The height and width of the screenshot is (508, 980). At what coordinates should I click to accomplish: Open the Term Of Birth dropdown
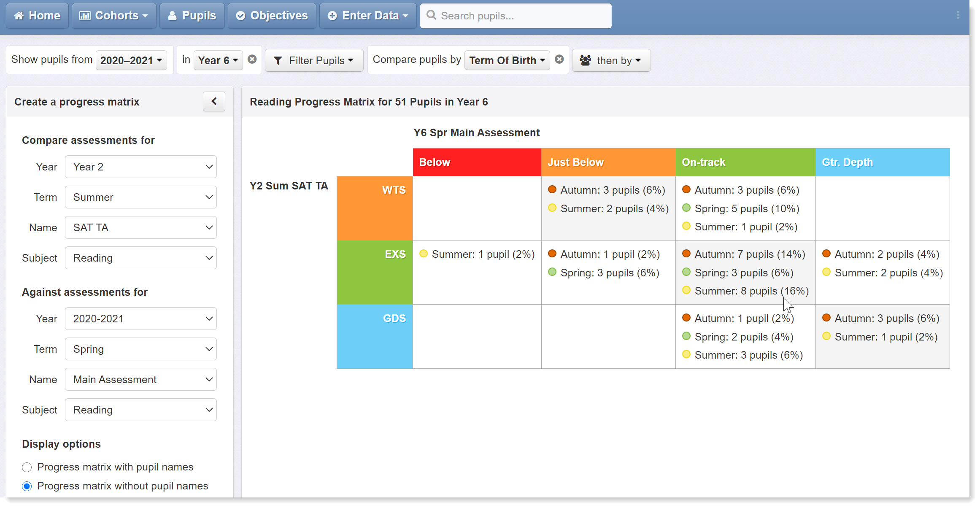[507, 60]
